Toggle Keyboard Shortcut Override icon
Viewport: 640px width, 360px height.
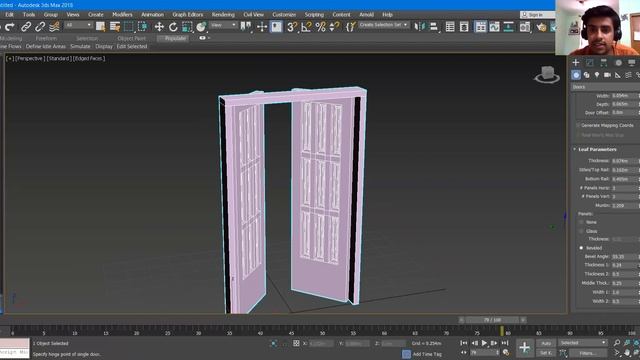point(276,27)
